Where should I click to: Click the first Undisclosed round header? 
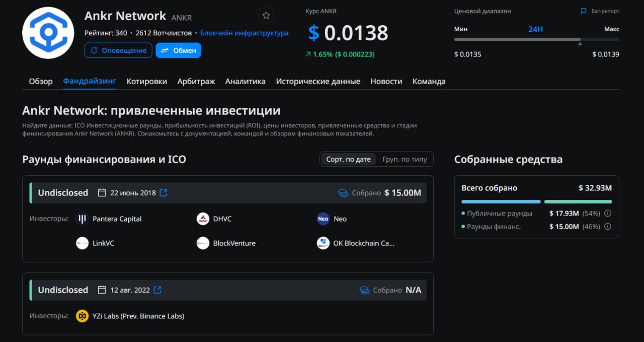click(228, 193)
